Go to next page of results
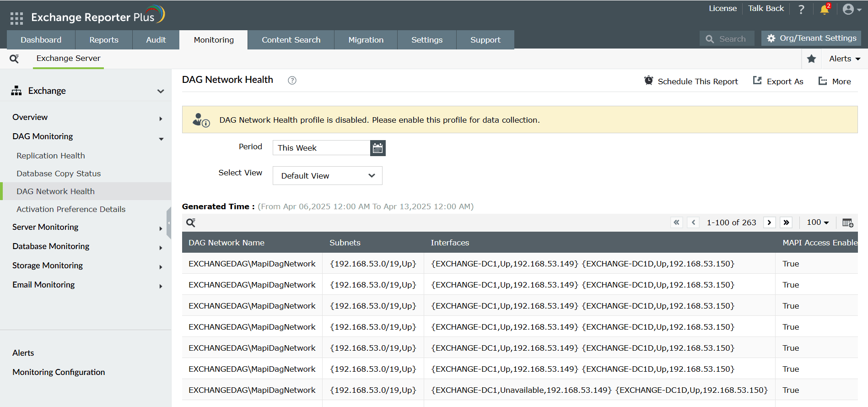This screenshot has width=868, height=407. (x=769, y=222)
